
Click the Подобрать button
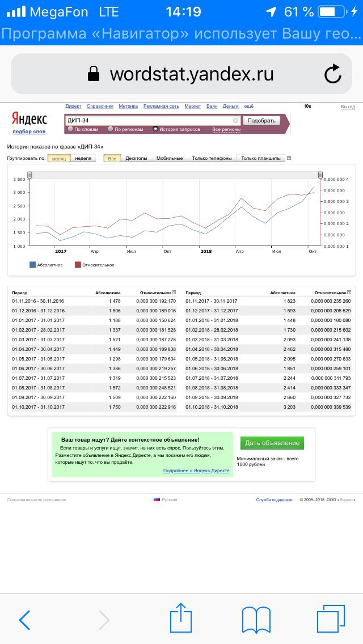click(261, 121)
